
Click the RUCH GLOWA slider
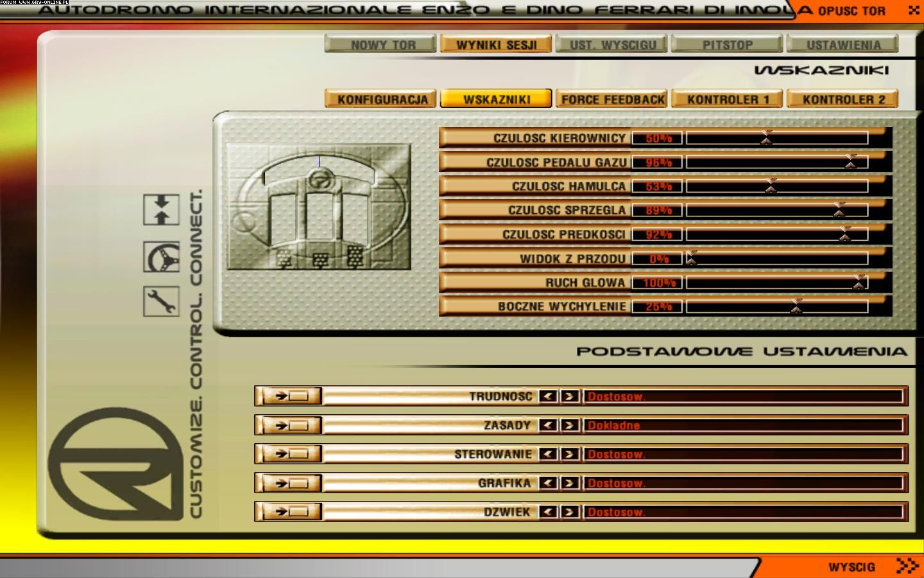pyautogui.click(x=777, y=283)
